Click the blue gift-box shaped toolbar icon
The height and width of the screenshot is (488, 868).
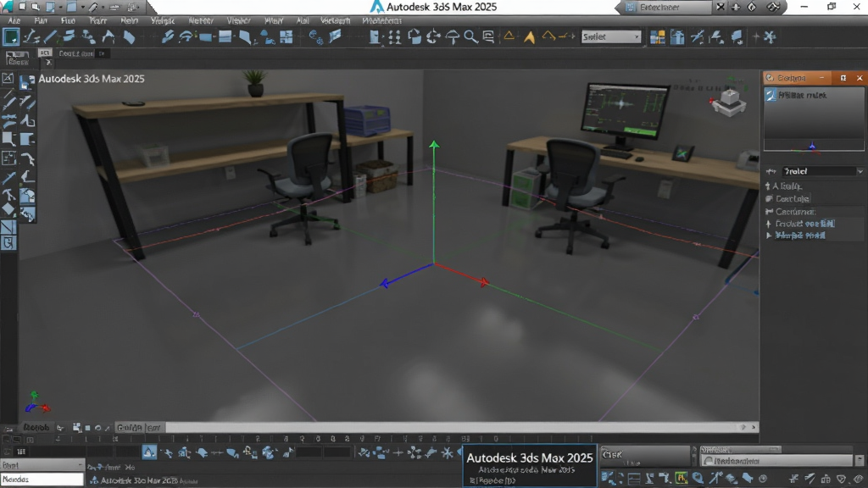pyautogui.click(x=677, y=37)
